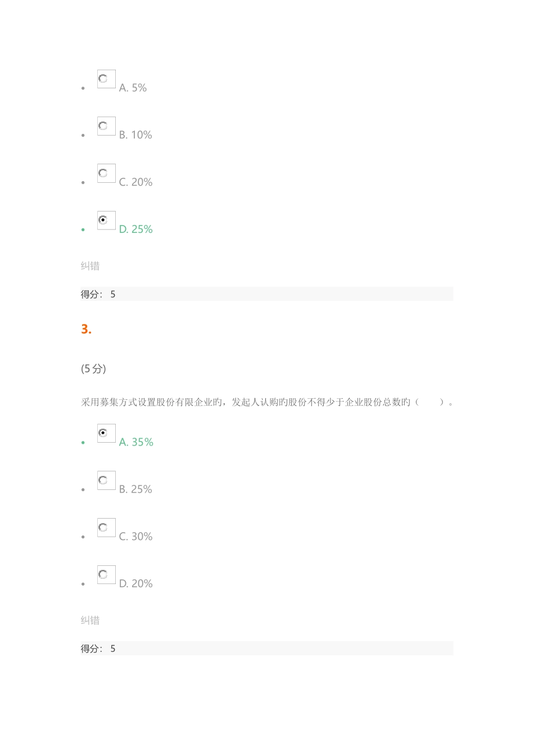Image resolution: width=534 pixels, height=756 pixels.
Task: Click the selected radio button for D. 25%
Action: coord(103,220)
